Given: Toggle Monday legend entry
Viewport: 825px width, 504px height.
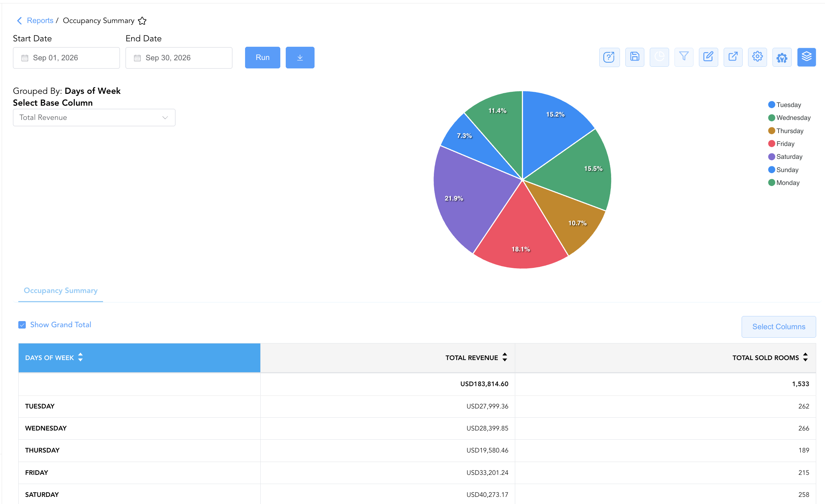Looking at the screenshot, I should point(784,183).
